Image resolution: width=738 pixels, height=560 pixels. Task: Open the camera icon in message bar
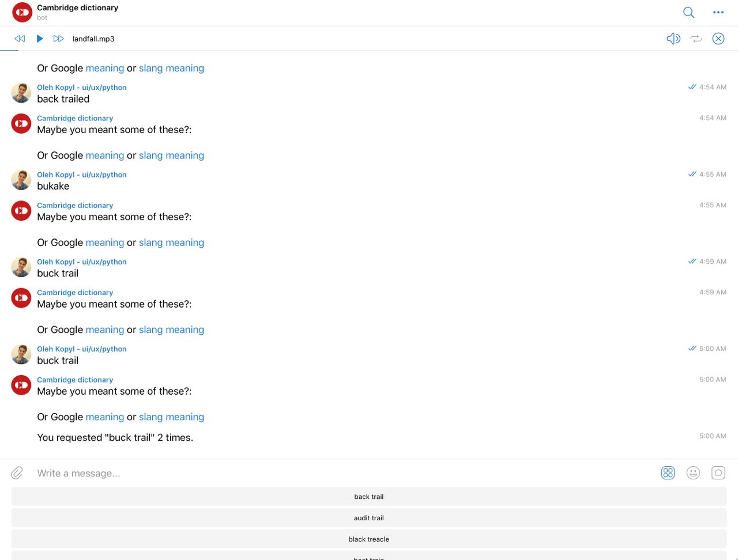click(718, 473)
